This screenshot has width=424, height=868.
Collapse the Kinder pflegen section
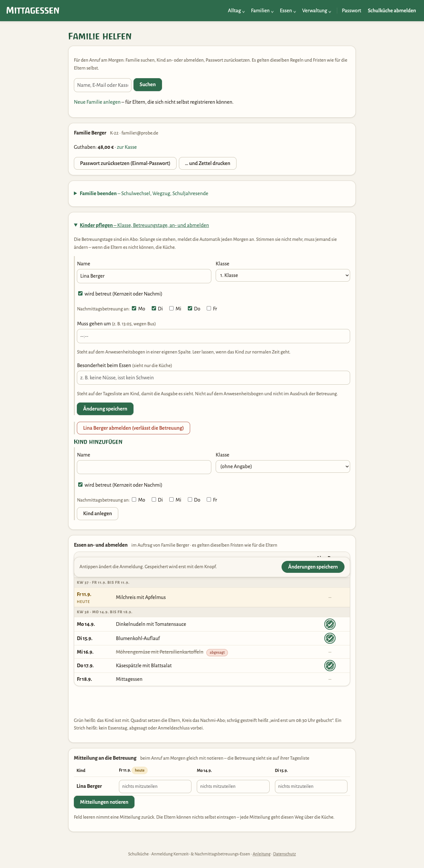(x=141, y=225)
